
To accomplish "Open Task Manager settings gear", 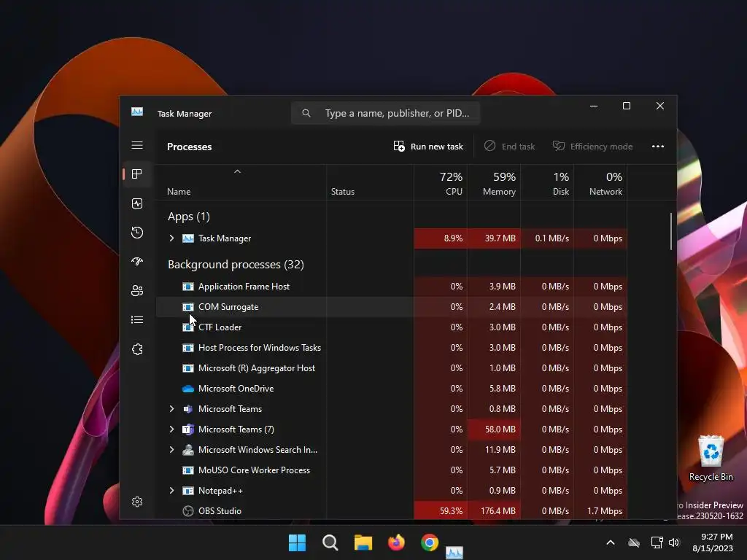I will (137, 502).
